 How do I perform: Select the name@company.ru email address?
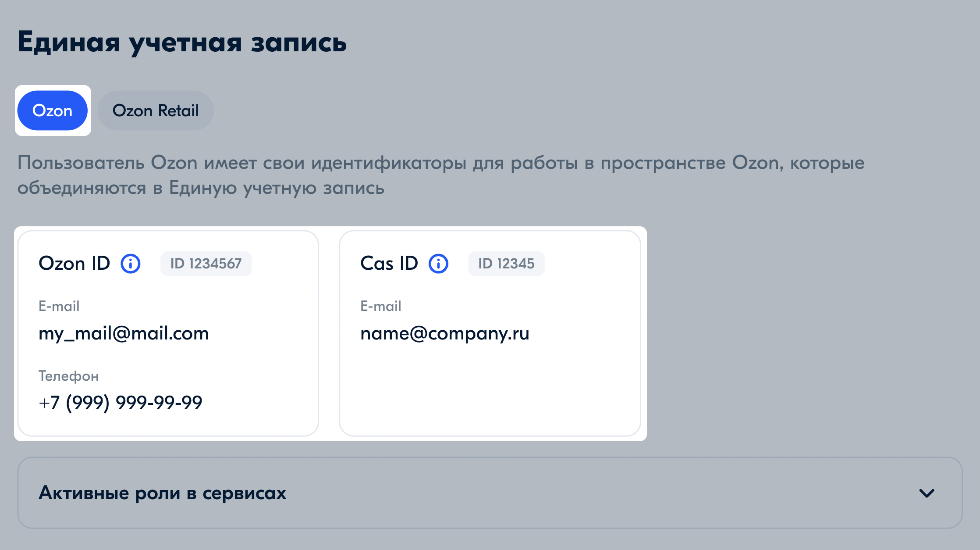coord(445,334)
